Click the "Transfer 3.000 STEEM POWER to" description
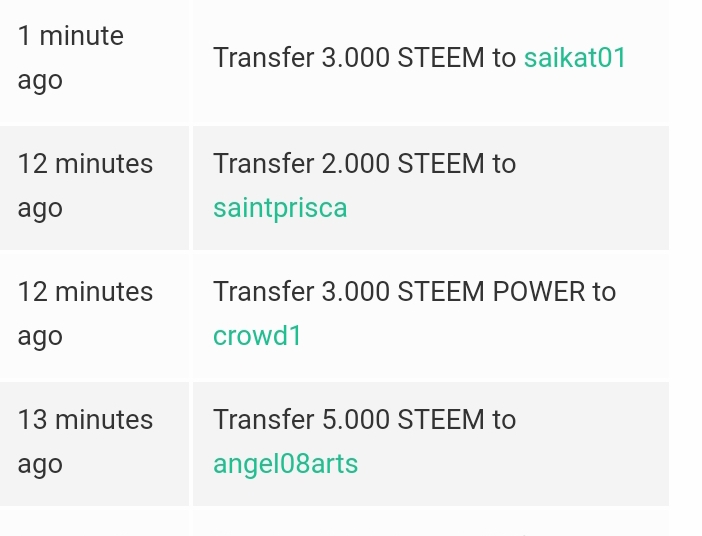 415,292
